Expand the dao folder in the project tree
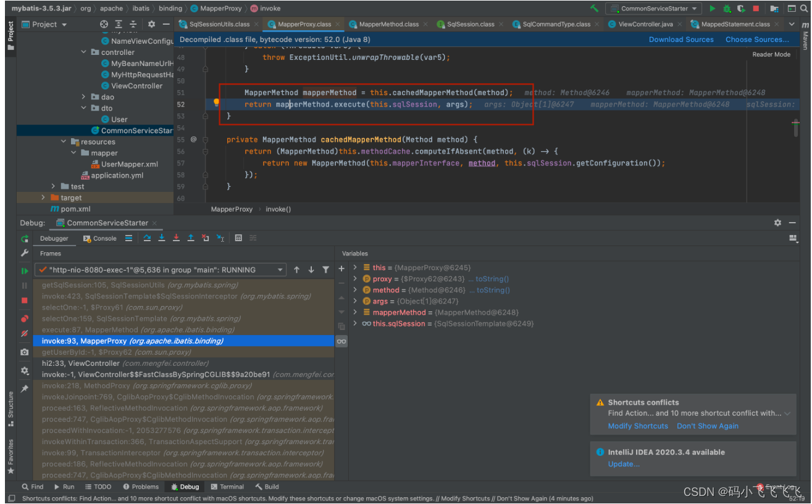This screenshot has width=812, height=504. coord(84,97)
